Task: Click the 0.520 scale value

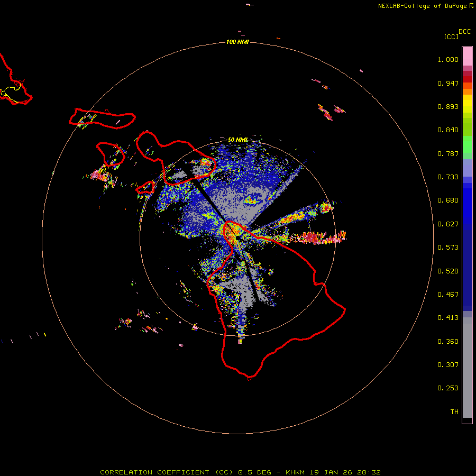Action: point(448,271)
